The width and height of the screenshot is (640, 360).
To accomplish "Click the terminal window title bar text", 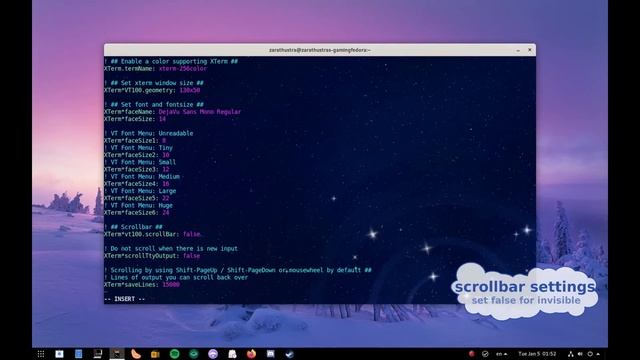I will (x=320, y=50).
